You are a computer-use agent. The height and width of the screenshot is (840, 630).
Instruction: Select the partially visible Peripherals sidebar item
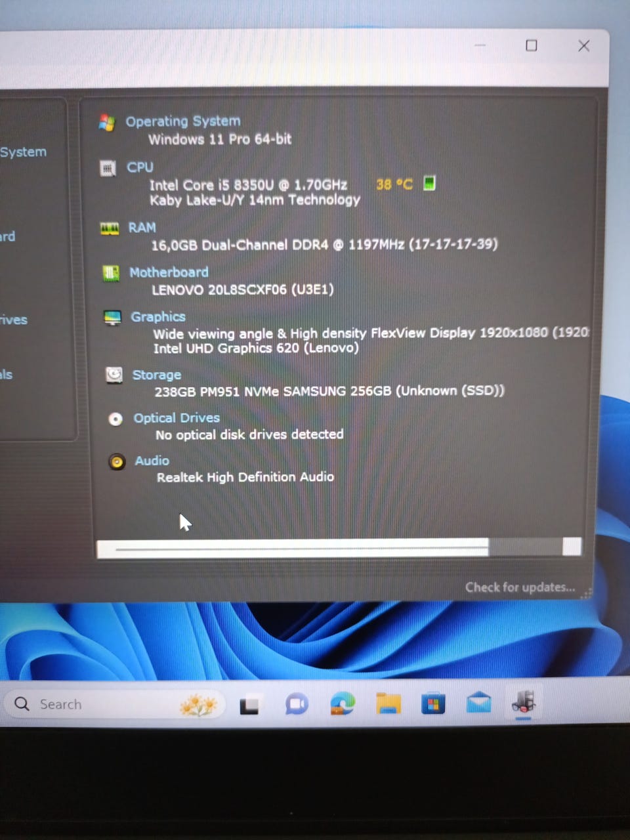click(6, 375)
